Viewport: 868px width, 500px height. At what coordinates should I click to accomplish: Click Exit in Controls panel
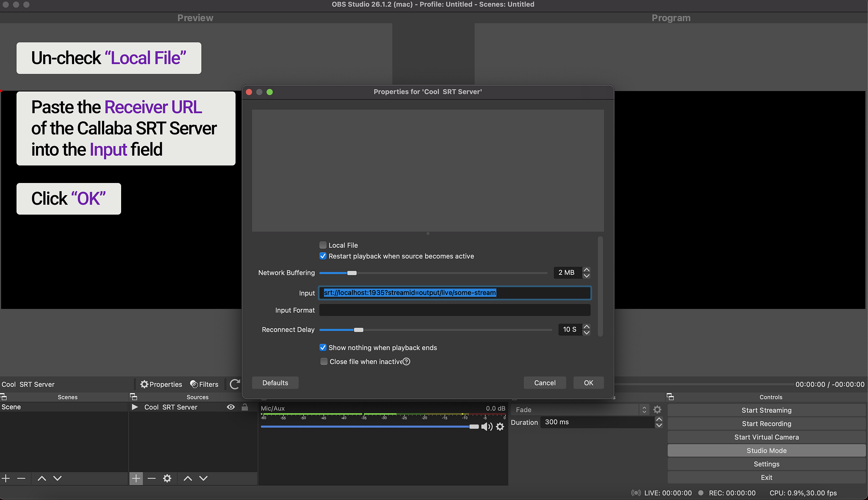pos(766,477)
